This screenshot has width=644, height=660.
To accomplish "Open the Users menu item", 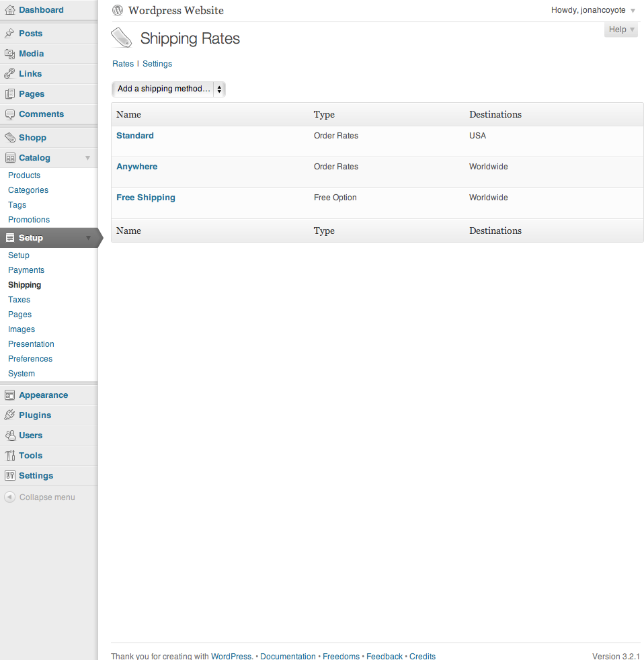I will click(x=31, y=436).
